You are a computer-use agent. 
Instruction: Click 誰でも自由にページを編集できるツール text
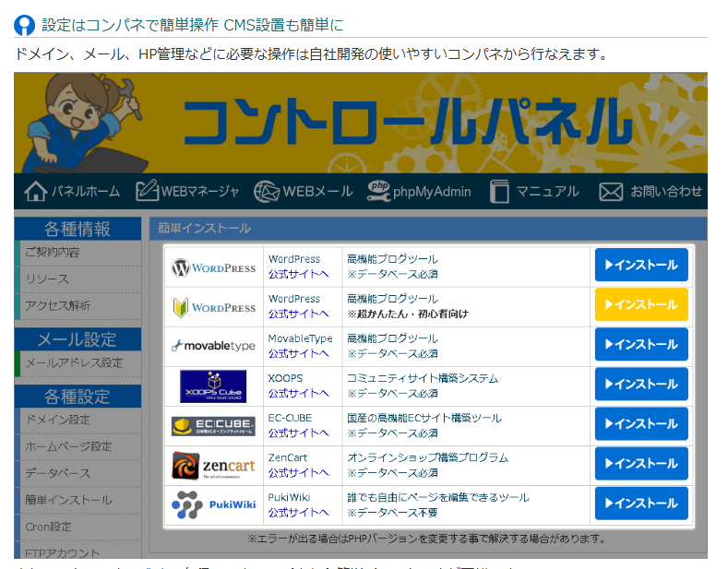(438, 497)
